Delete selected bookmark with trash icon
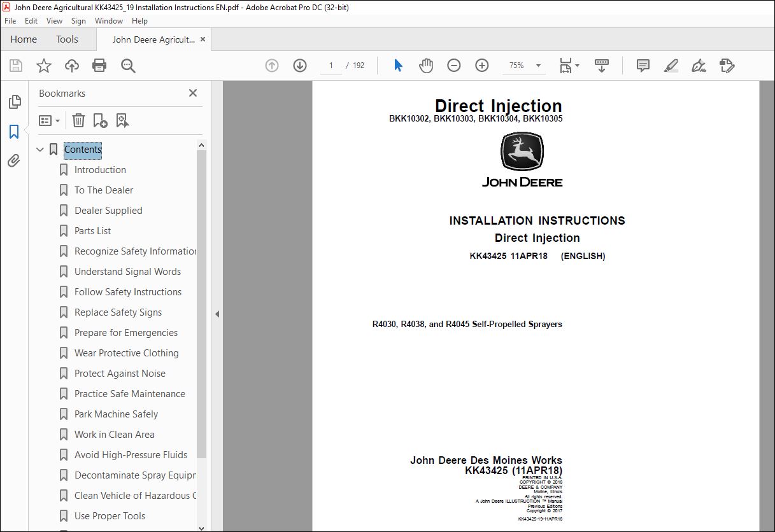 click(78, 120)
